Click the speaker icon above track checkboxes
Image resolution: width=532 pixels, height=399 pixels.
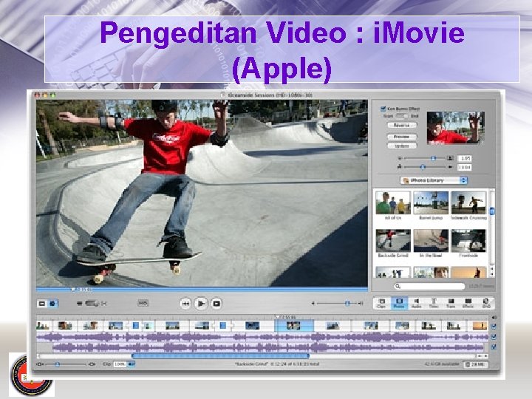point(494,318)
